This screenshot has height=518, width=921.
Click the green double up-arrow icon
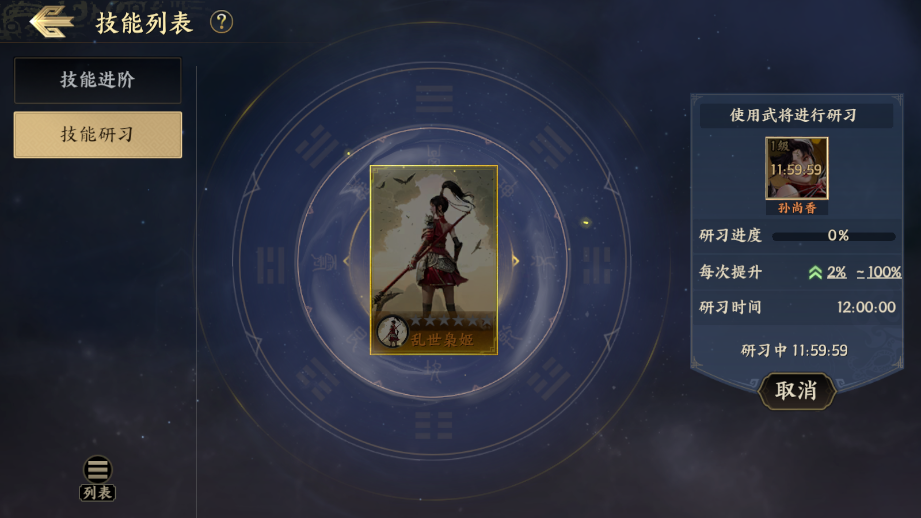[x=815, y=272]
